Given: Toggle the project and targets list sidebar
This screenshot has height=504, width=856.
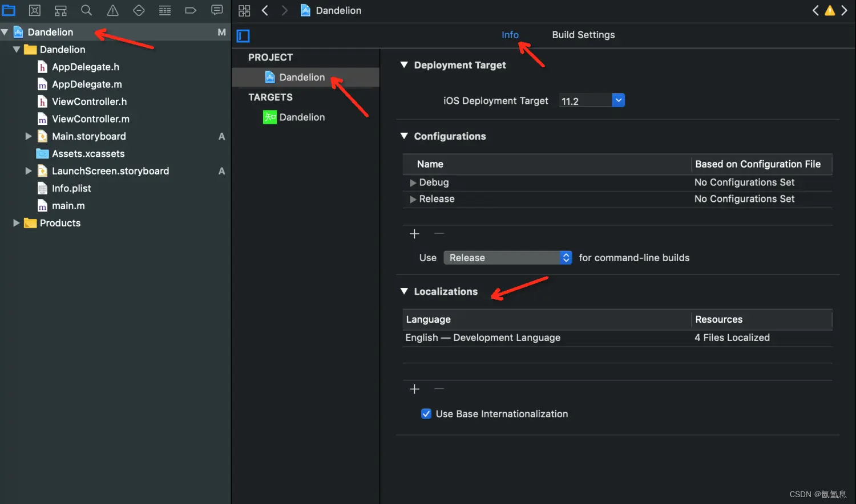Looking at the screenshot, I should coord(243,36).
